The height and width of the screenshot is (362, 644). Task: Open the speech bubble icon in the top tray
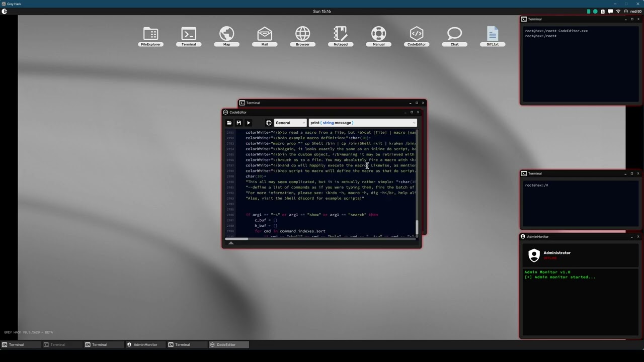click(610, 11)
